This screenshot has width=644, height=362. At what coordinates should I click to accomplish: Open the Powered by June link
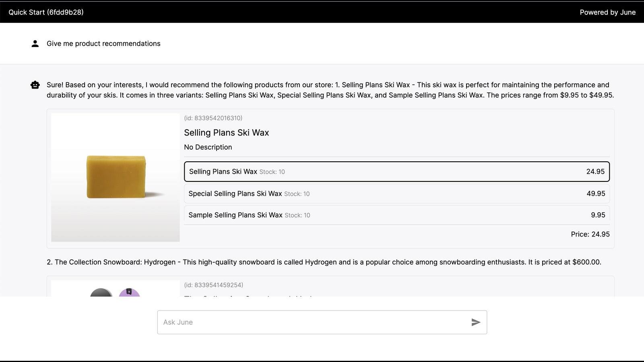pyautogui.click(x=607, y=12)
